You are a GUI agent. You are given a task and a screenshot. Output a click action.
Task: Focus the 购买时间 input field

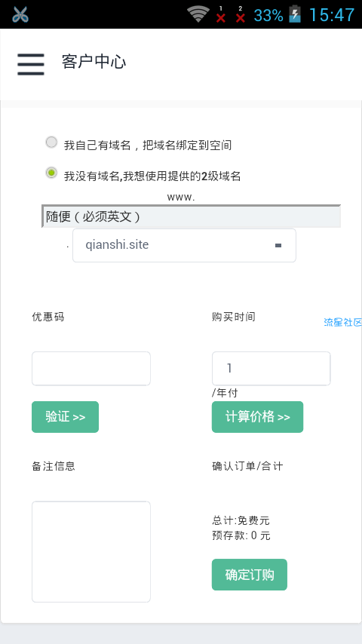271,369
